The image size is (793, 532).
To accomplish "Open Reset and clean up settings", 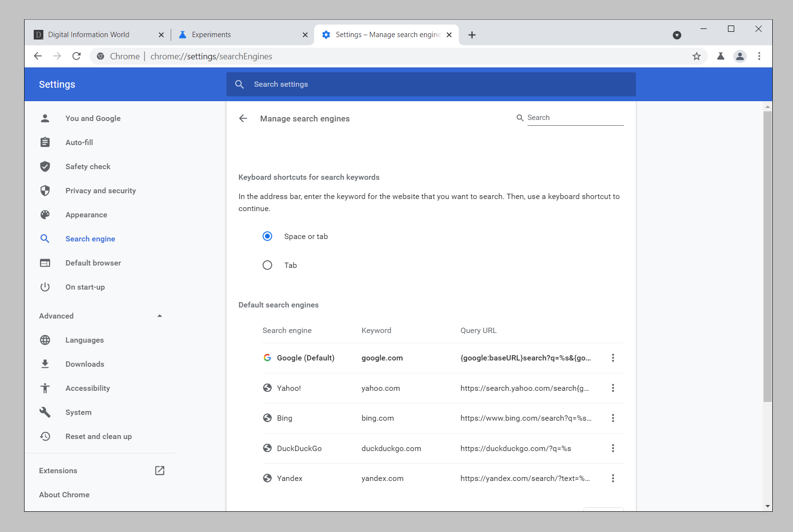I will click(x=100, y=437).
